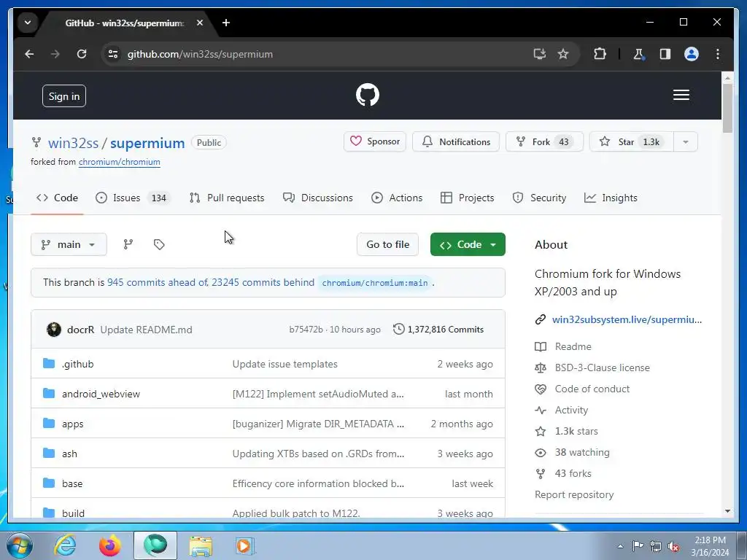Image resolution: width=747 pixels, height=560 pixels.
Task: Click the install app icon in address bar
Action: [x=539, y=54]
